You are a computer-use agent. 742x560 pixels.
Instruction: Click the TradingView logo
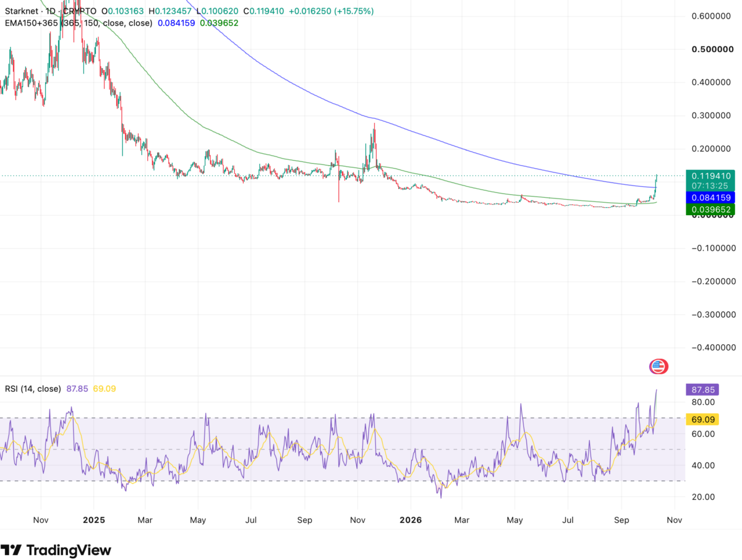click(x=56, y=549)
